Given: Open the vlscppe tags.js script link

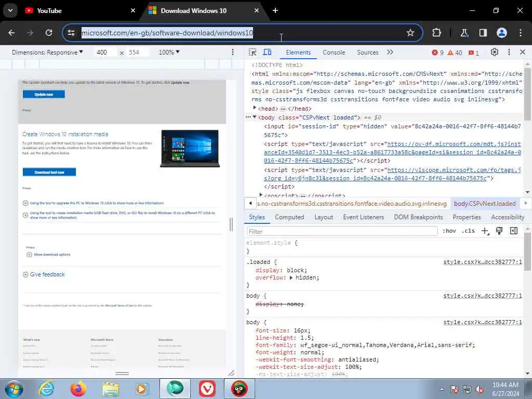Looking at the screenshot, I should 392,174.
